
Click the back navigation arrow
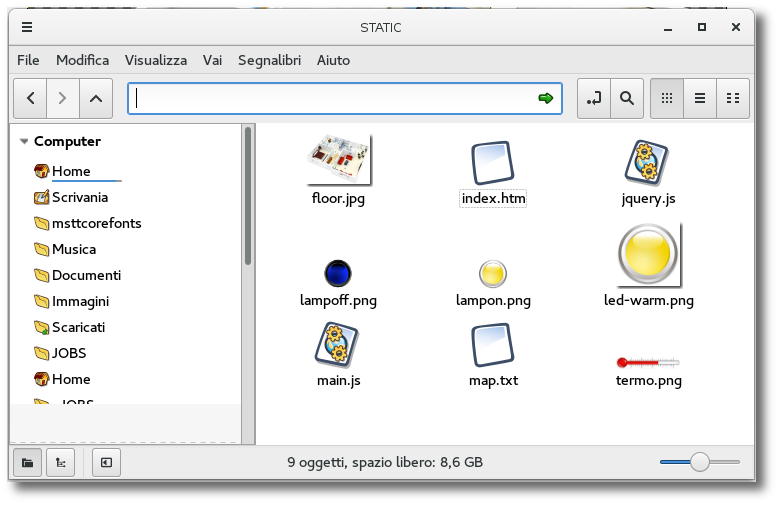click(31, 98)
